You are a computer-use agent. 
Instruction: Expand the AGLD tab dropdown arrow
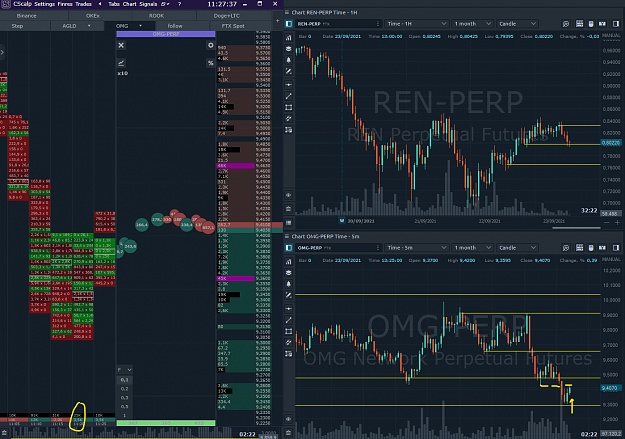89,26
